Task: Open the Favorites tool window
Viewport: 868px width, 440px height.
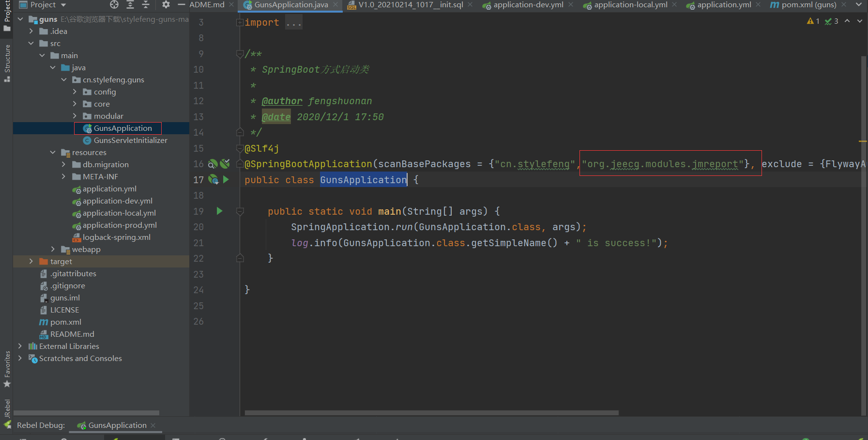Action: (x=7, y=369)
